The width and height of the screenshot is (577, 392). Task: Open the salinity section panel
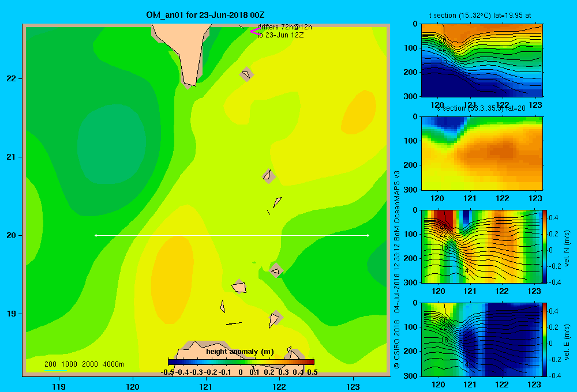[x=482, y=153]
